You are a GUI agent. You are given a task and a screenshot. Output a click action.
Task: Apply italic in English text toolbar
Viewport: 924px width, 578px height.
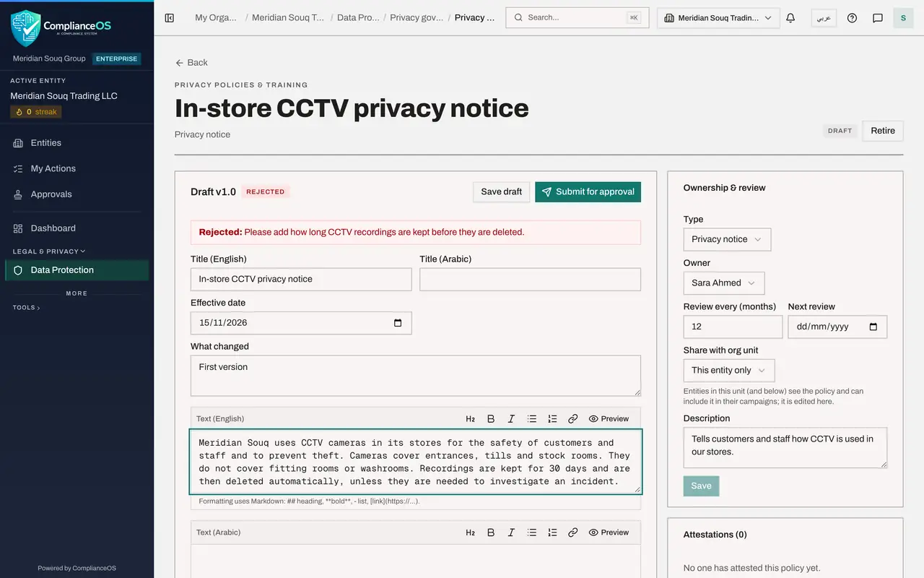pos(511,419)
